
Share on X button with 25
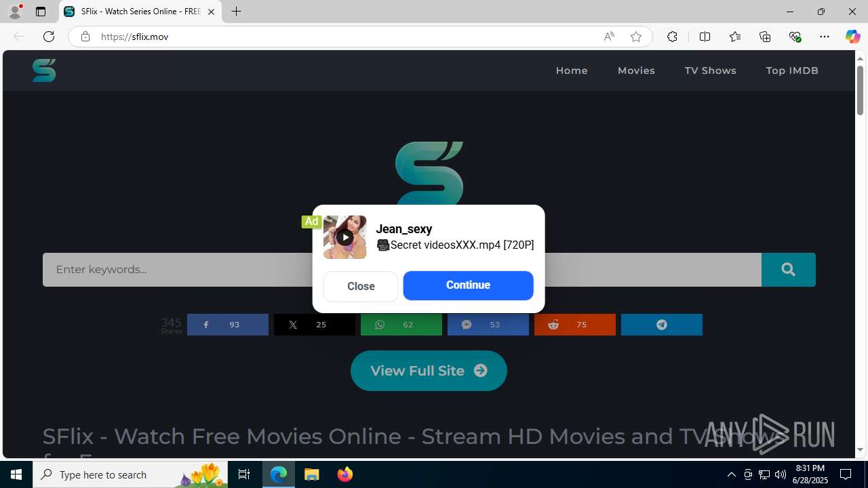pyautogui.click(x=315, y=325)
